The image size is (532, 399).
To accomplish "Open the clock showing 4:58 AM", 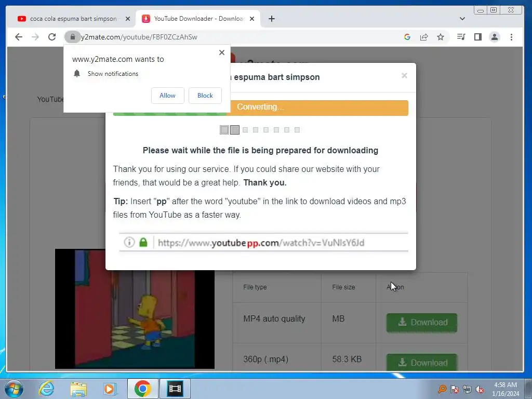I will pyautogui.click(x=506, y=389).
